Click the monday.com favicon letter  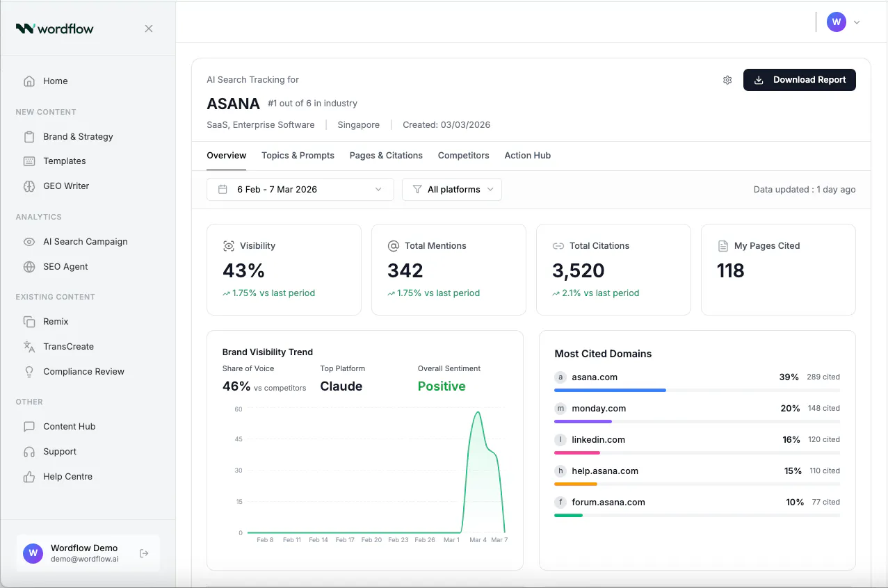[x=560, y=408]
